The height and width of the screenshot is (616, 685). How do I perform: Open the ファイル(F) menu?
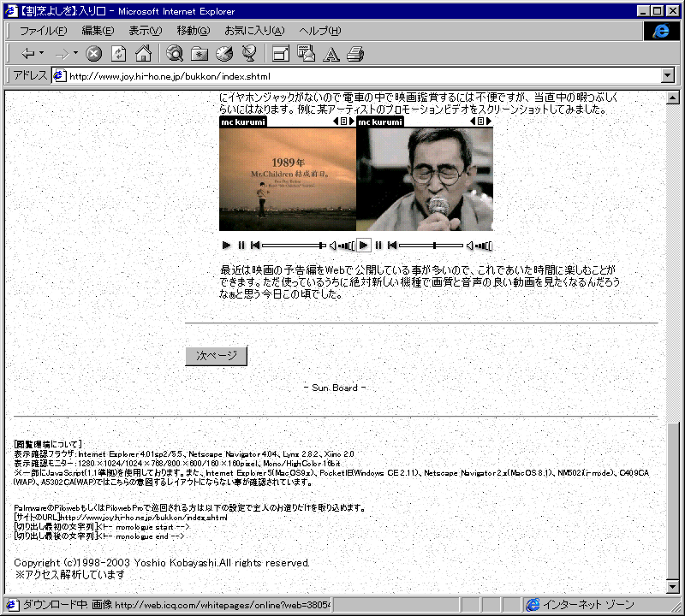pos(44,31)
